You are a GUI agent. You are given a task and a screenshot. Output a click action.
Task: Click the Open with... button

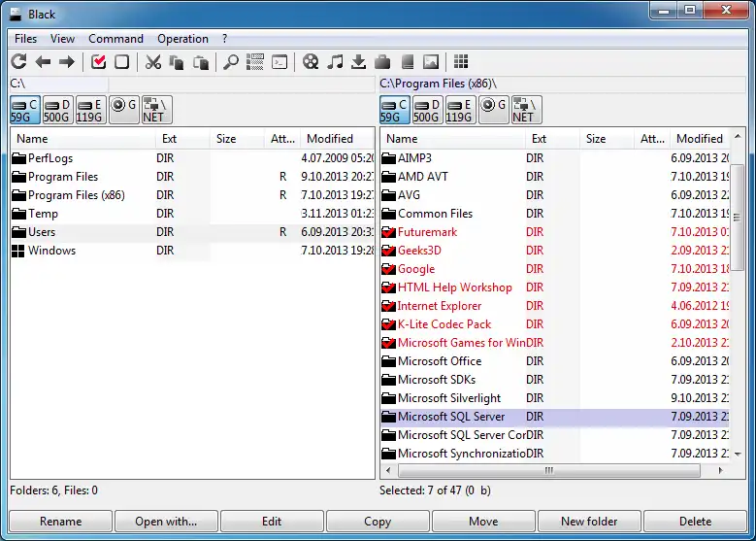pyautogui.click(x=166, y=522)
